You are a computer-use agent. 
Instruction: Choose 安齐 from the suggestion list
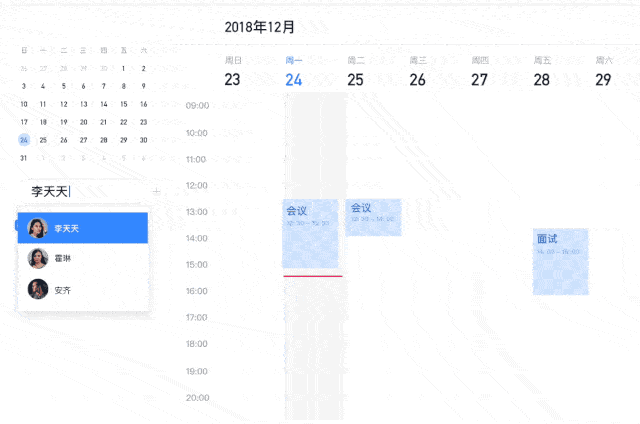(82, 289)
